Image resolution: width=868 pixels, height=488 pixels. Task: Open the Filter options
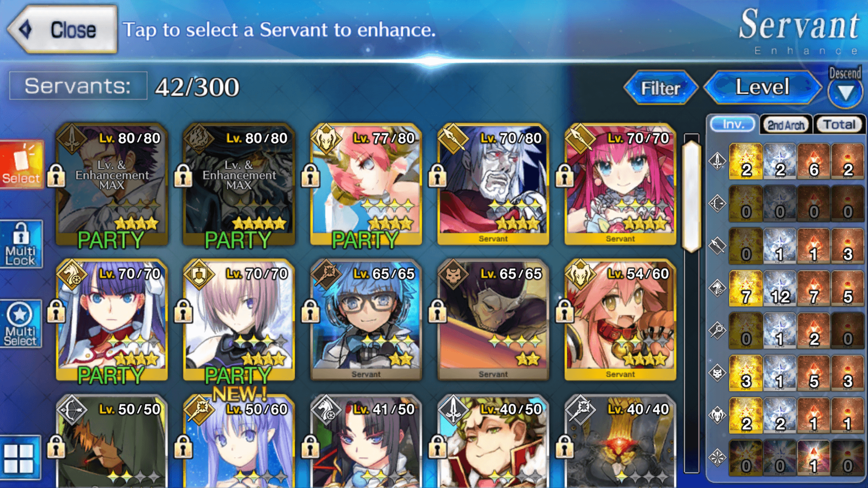point(660,87)
